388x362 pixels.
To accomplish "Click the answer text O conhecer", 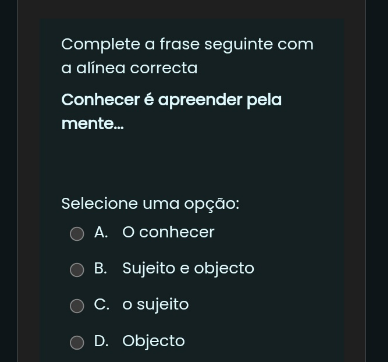I will tap(168, 232).
